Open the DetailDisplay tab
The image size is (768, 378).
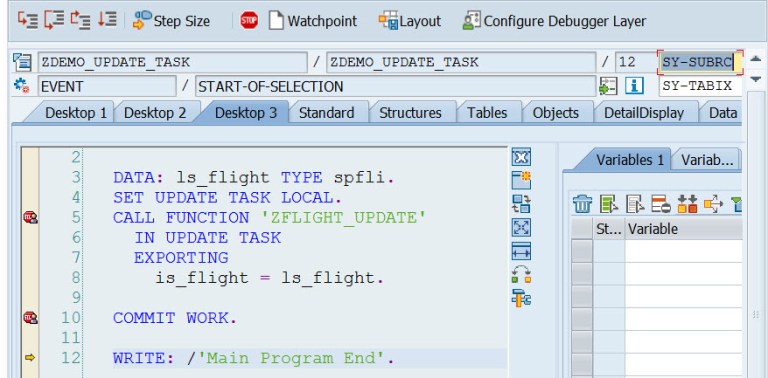(644, 113)
